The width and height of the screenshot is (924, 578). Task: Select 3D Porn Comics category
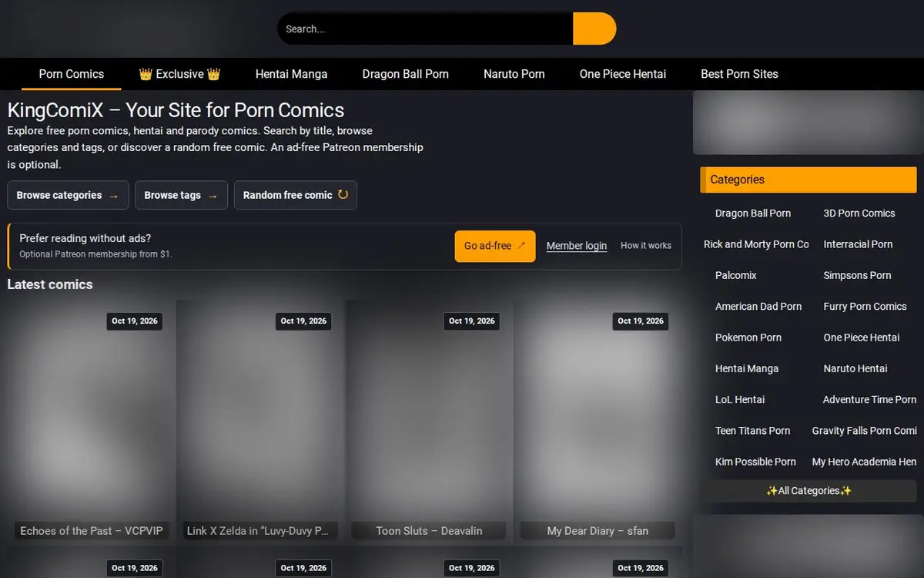tap(859, 213)
